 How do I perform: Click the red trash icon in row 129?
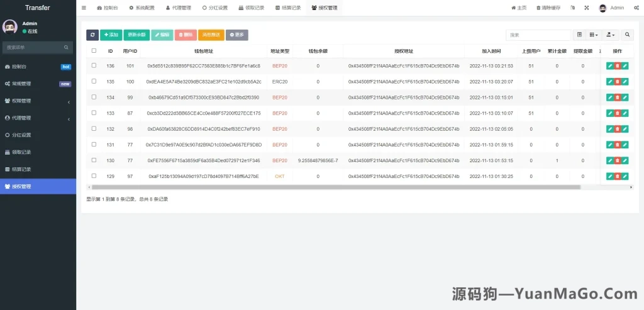coord(618,176)
